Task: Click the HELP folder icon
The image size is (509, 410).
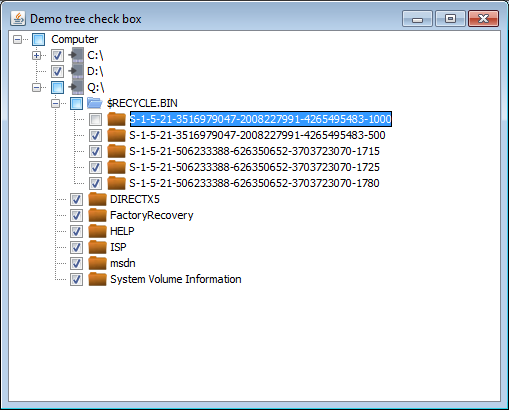Action: 97,231
